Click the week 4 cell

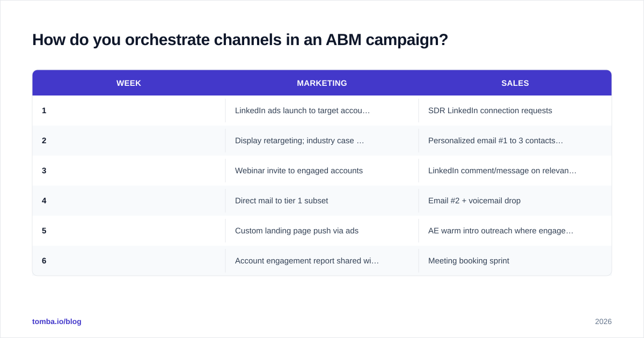(x=129, y=201)
